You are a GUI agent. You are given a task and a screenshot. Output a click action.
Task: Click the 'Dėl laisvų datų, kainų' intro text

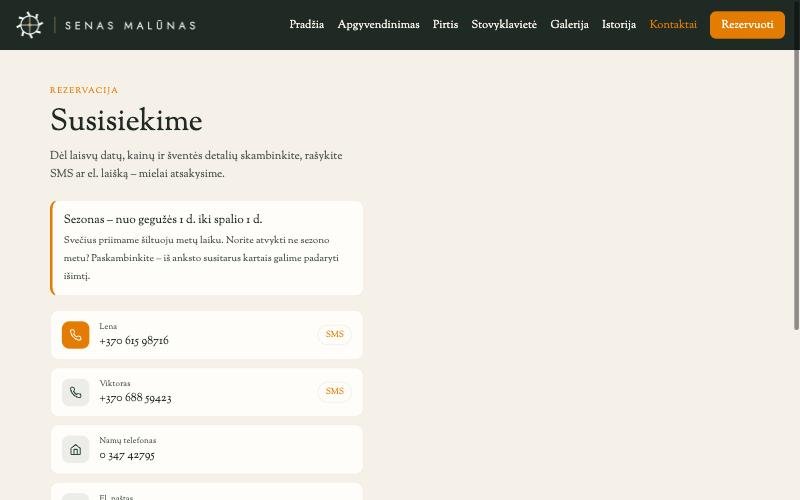tap(196, 165)
